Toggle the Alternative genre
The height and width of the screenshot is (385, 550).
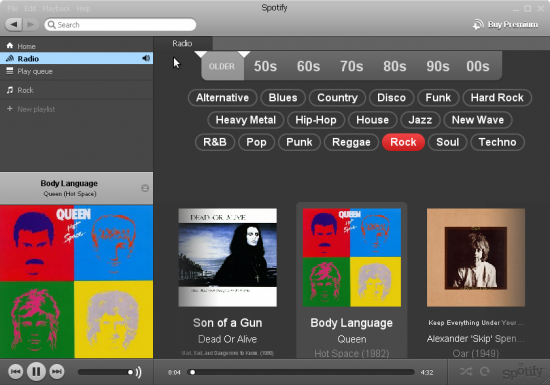pos(222,97)
